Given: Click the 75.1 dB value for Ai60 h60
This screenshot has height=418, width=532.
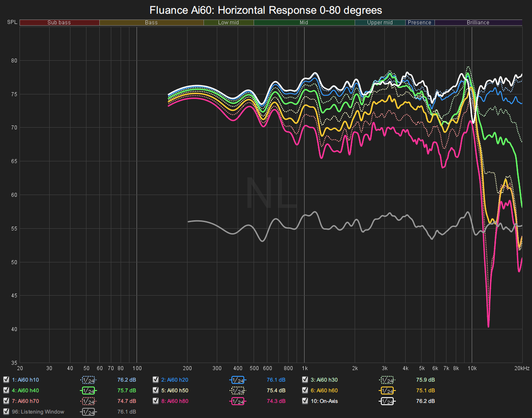Looking at the screenshot, I should (426, 391).
